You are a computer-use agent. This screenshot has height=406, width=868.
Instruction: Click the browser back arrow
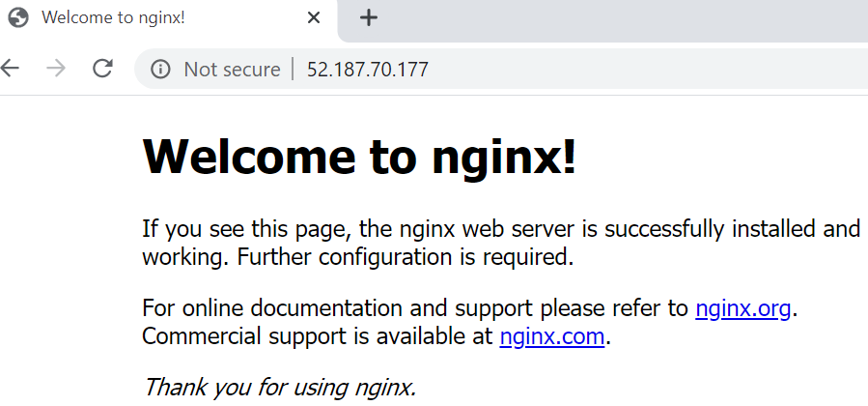[x=10, y=69]
